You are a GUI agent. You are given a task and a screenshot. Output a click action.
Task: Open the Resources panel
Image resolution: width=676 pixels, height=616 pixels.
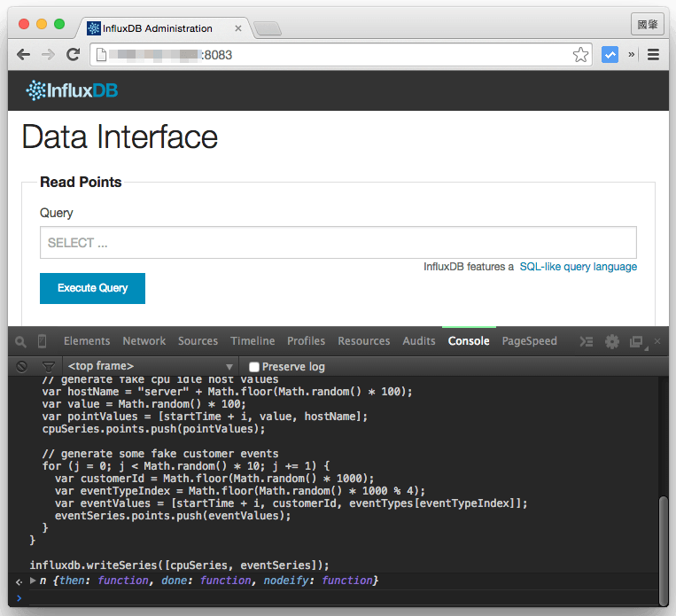pos(364,341)
